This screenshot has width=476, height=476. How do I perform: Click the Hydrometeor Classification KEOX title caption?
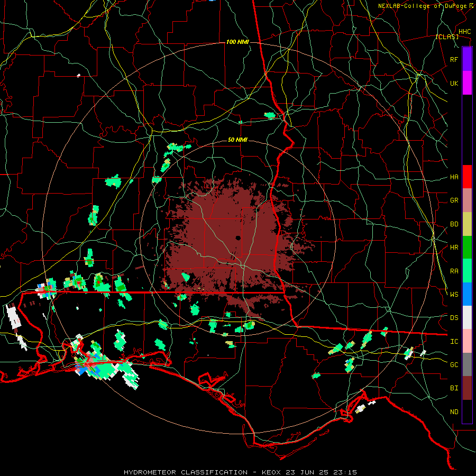(x=240, y=472)
